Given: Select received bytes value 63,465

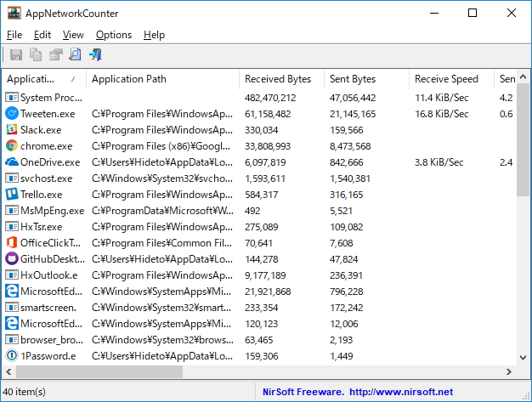Looking at the screenshot, I should click(259, 340).
